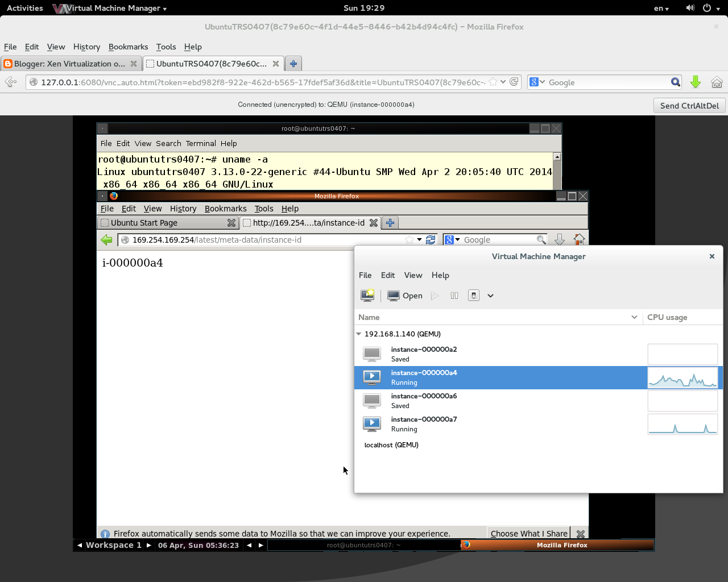Screen dimensions: 728x582
Task: Open the search engine dropdown in outer Firefox
Action: [536, 82]
